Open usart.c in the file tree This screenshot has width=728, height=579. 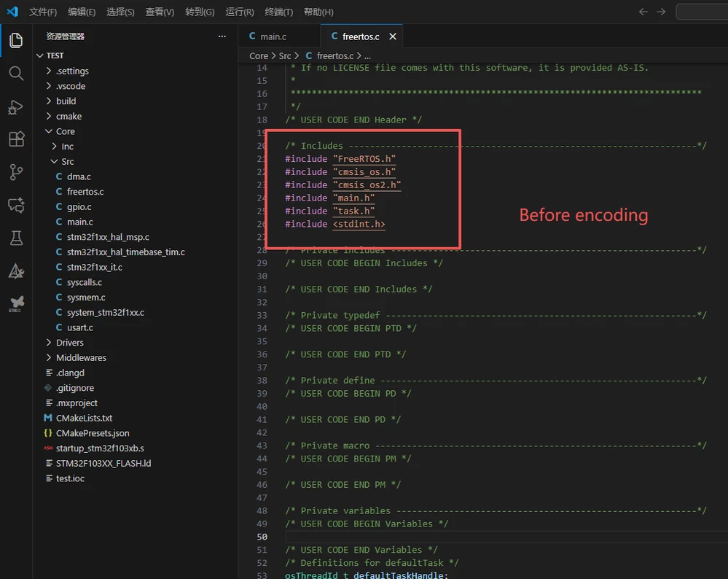click(x=79, y=327)
